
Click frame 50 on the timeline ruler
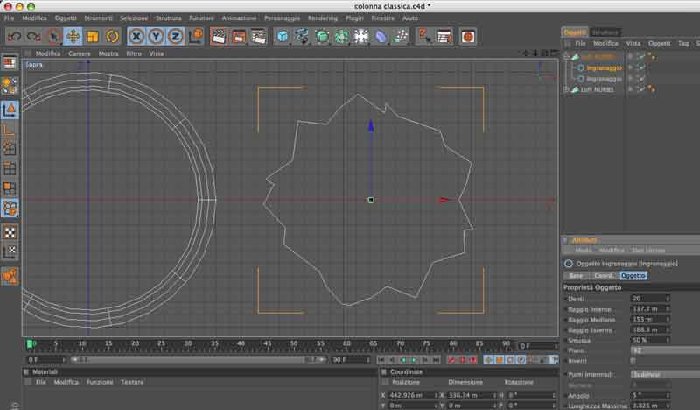point(293,344)
